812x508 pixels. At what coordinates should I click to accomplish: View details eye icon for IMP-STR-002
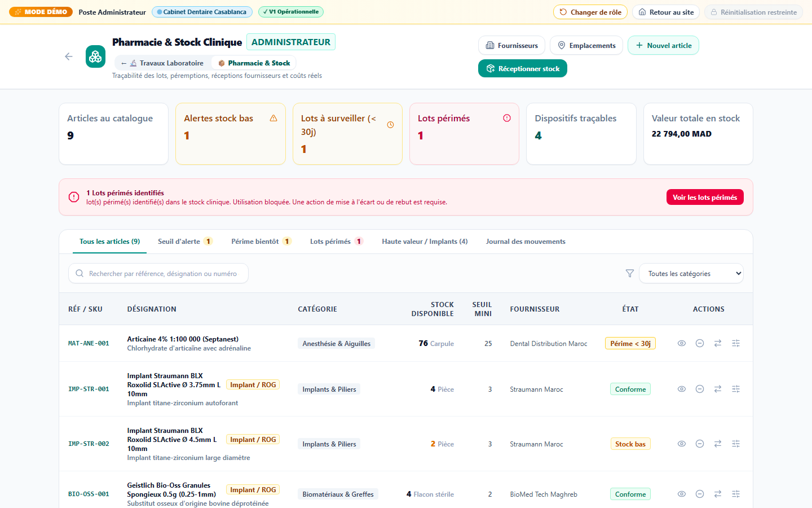682,444
